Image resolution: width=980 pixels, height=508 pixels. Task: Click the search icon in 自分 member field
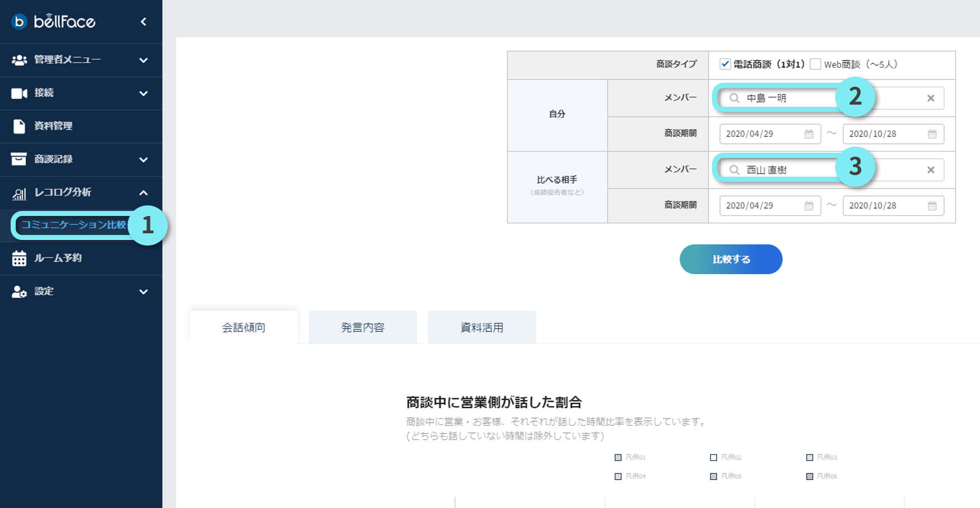734,98
